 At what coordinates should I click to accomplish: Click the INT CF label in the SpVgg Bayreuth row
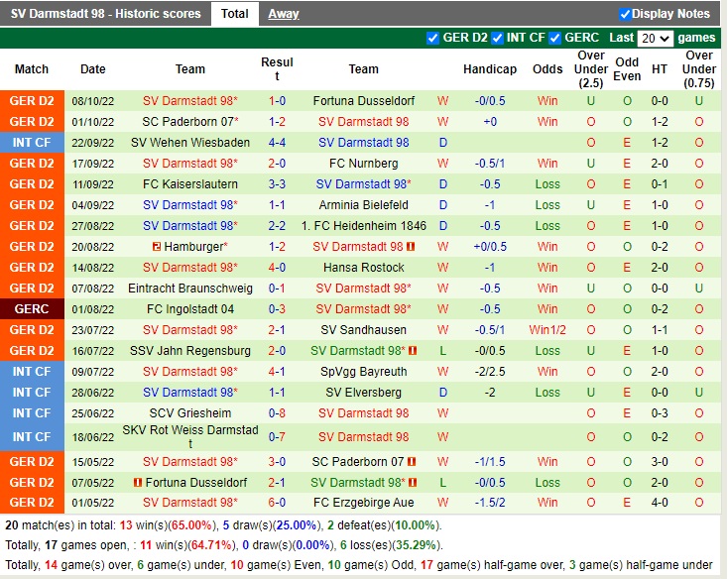pyautogui.click(x=32, y=372)
